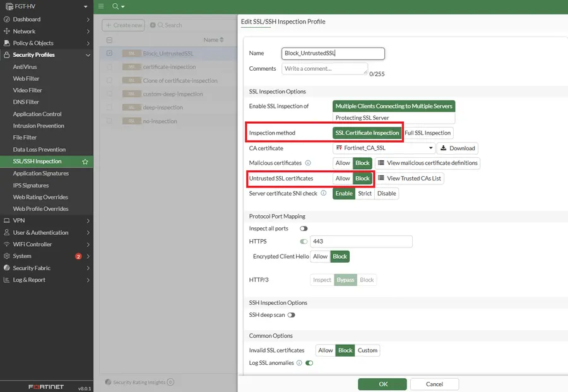The height and width of the screenshot is (392, 568).
Task: Expand the Dashboard menu chevron
Action: 88,19
